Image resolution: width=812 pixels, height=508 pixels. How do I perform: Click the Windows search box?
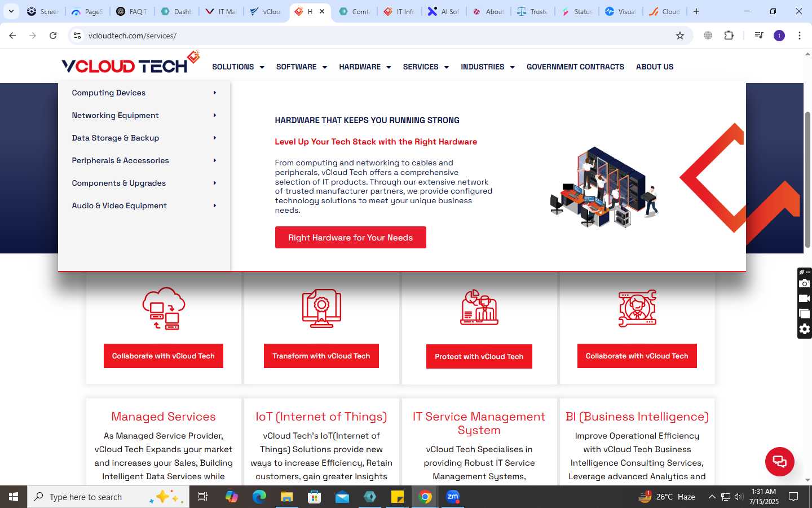[x=108, y=497]
